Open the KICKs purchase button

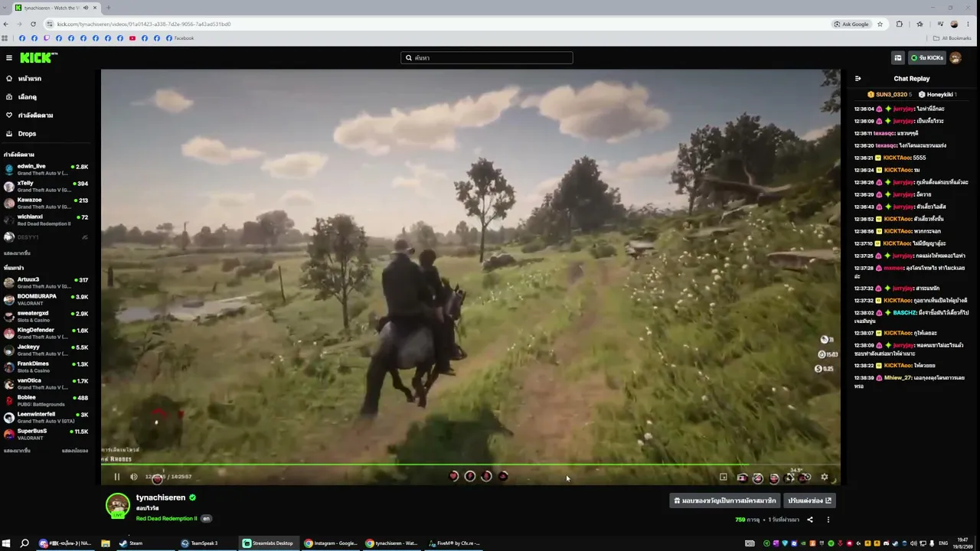point(926,57)
